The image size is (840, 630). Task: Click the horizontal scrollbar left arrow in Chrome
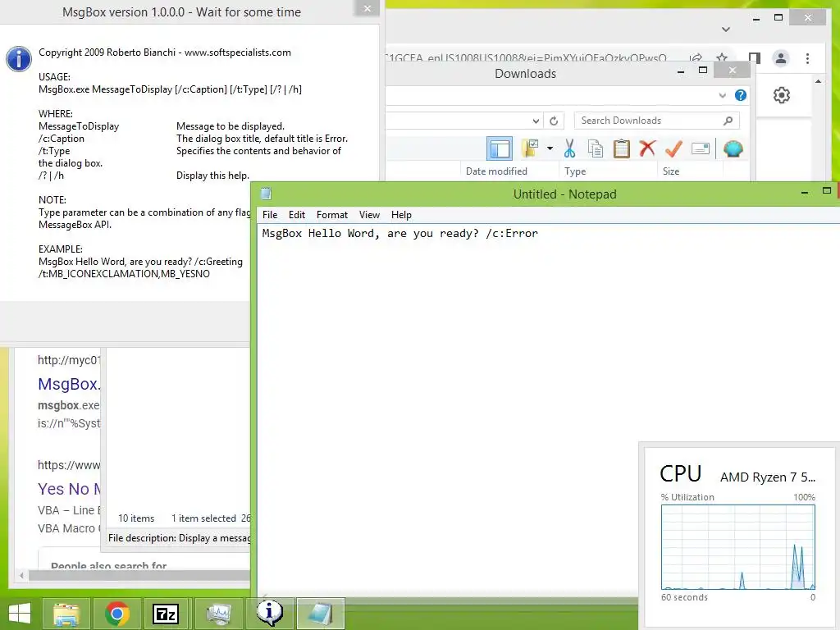[21, 575]
